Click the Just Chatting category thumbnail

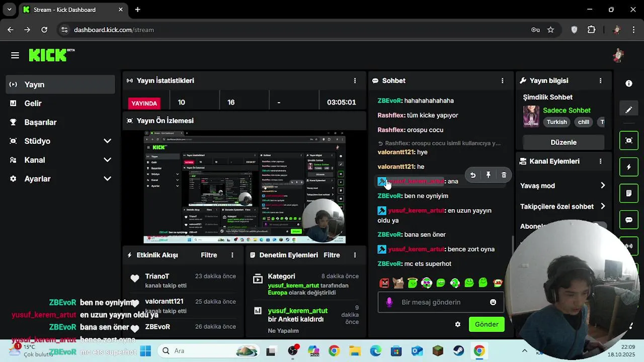(x=531, y=116)
